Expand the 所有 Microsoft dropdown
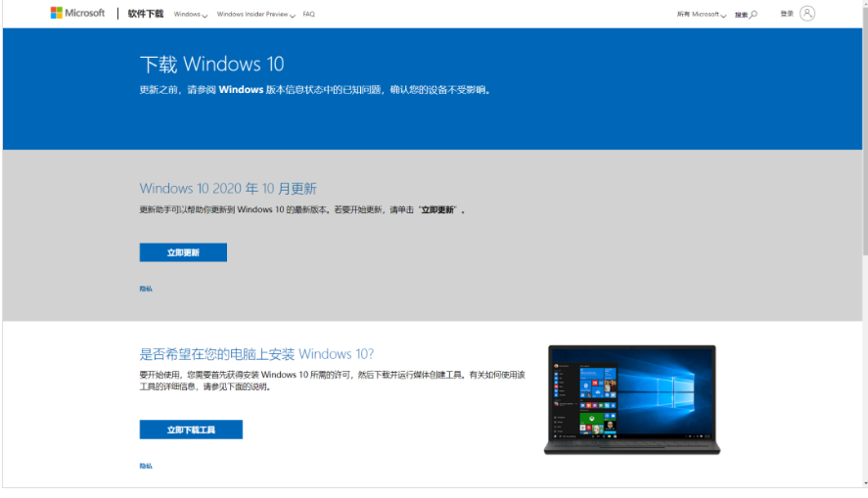The width and height of the screenshot is (868, 498). 702,15
